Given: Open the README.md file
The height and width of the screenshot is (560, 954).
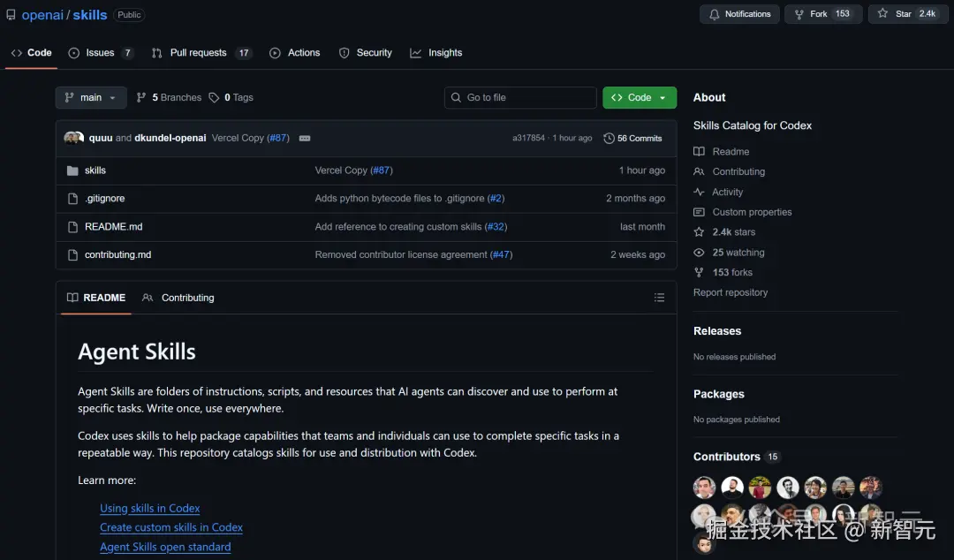Looking at the screenshot, I should click(114, 226).
